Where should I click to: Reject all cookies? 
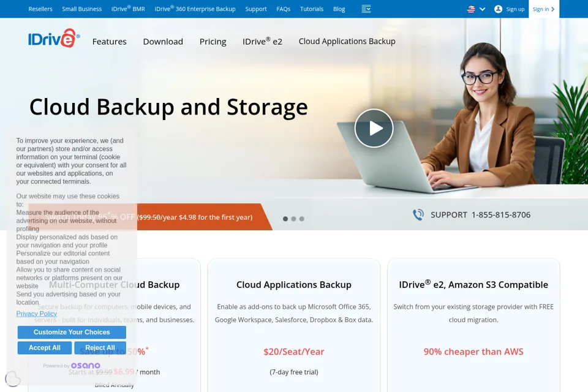point(100,348)
